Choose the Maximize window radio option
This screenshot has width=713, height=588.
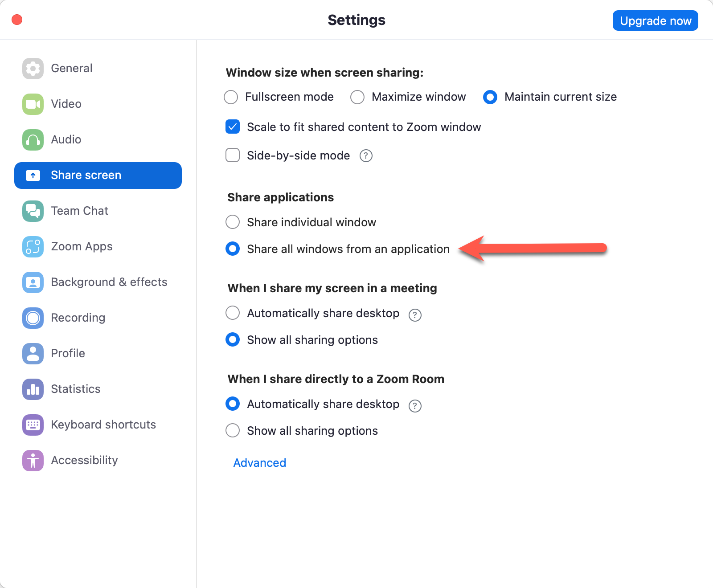(x=357, y=97)
